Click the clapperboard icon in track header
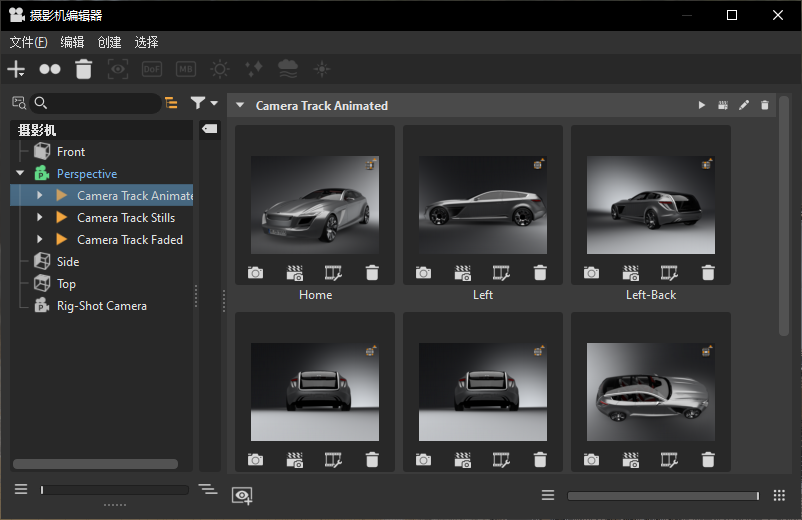The image size is (802, 520). pyautogui.click(x=723, y=105)
